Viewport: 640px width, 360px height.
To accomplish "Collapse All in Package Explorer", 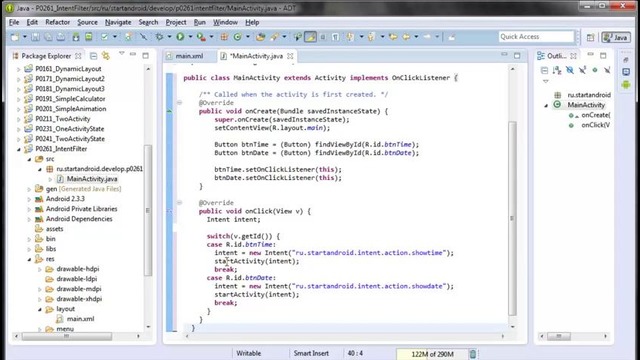I will (93, 56).
